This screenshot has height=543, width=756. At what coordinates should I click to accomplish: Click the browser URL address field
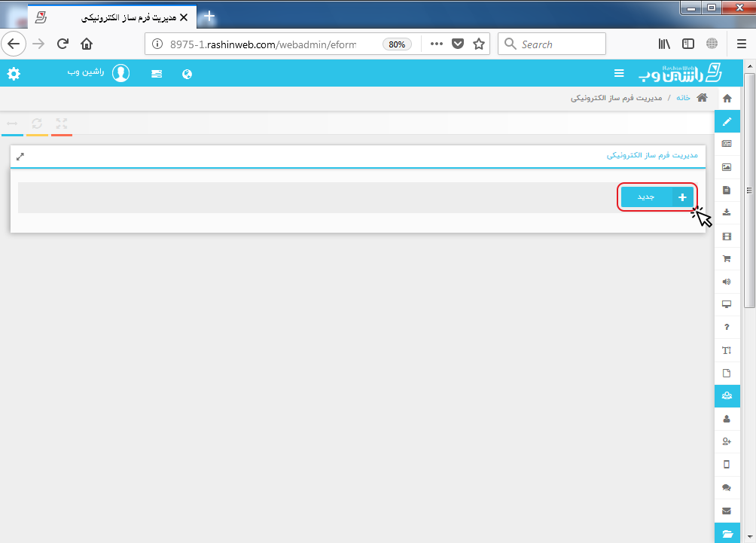(263, 44)
